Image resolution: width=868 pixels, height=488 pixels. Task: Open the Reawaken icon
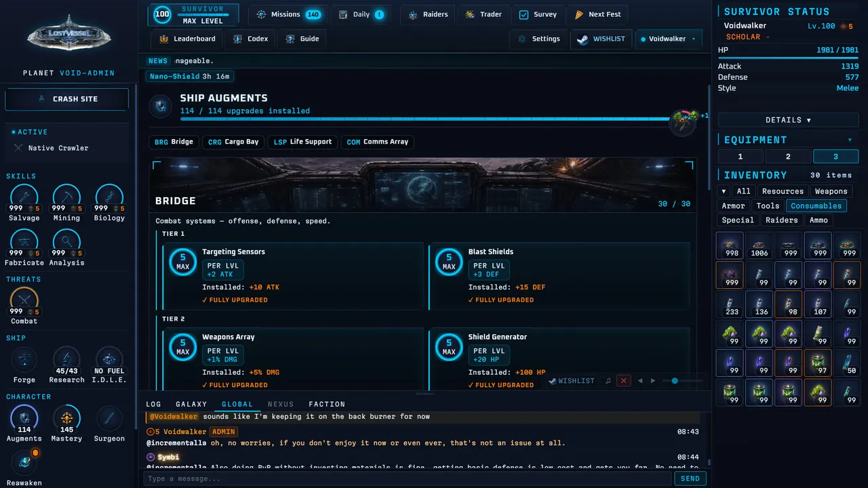[x=24, y=464]
